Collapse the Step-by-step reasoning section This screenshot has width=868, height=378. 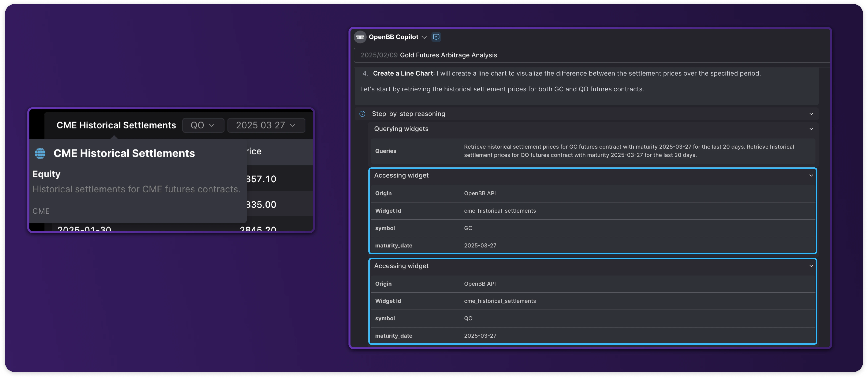811,114
